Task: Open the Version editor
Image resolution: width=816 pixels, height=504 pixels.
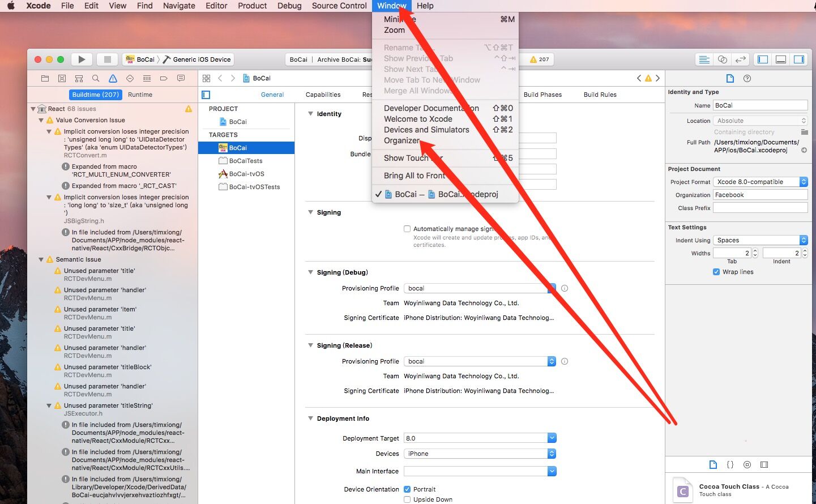Action: 740,59
